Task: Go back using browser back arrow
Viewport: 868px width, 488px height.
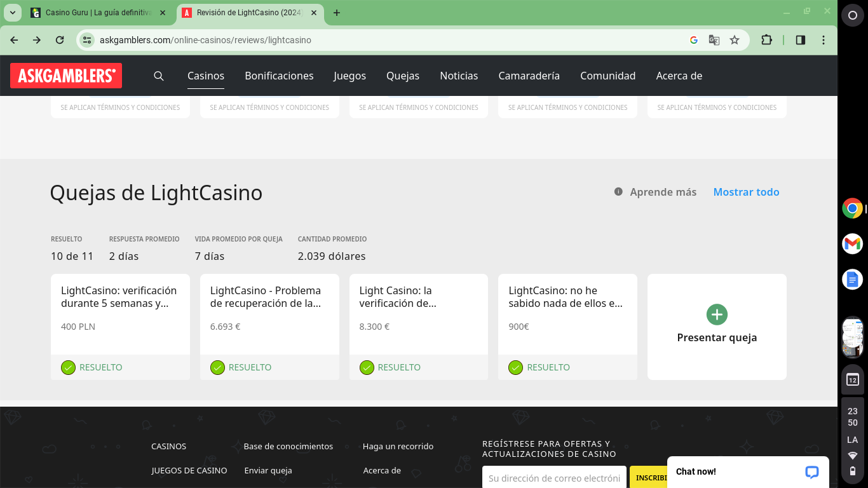Action: point(14,40)
